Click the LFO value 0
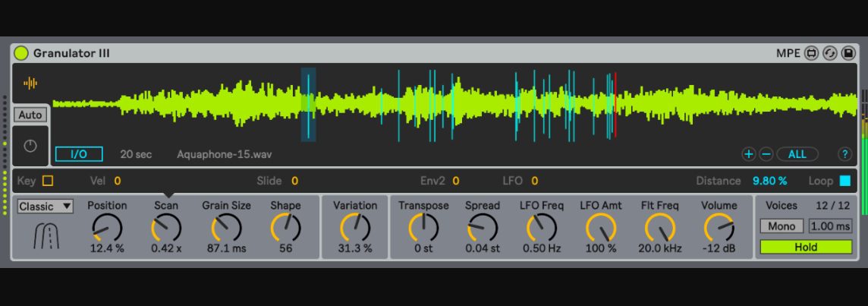Screen dimensions: 868x306 tap(535, 181)
